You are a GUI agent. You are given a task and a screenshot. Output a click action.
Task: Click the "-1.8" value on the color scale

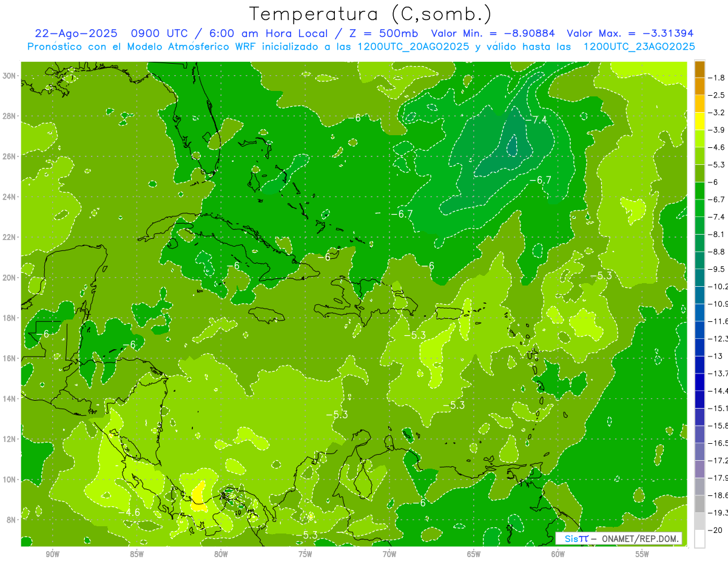click(x=716, y=78)
